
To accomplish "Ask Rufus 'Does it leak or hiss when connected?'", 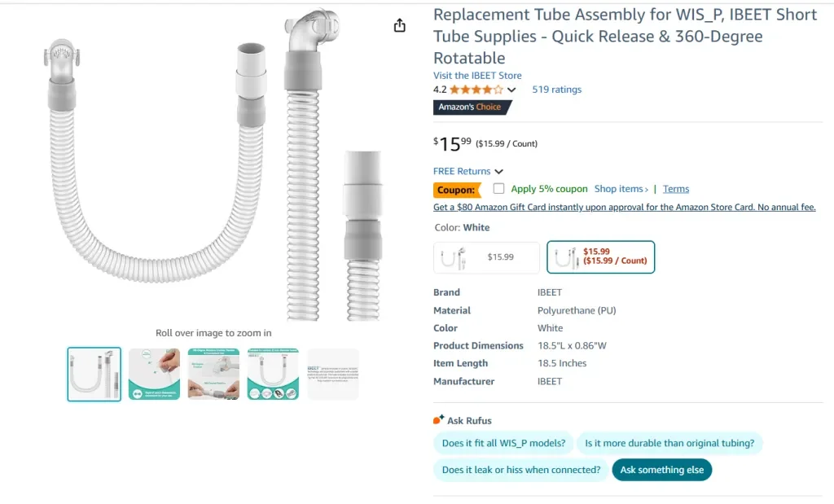I will click(x=520, y=470).
